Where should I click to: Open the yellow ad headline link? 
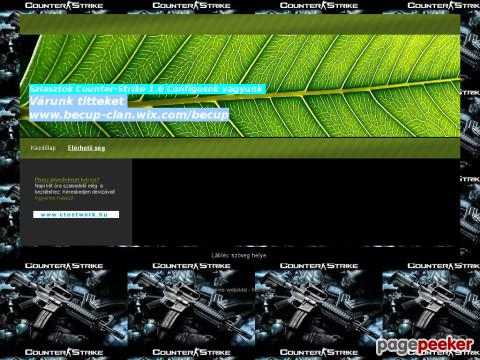[67, 179]
